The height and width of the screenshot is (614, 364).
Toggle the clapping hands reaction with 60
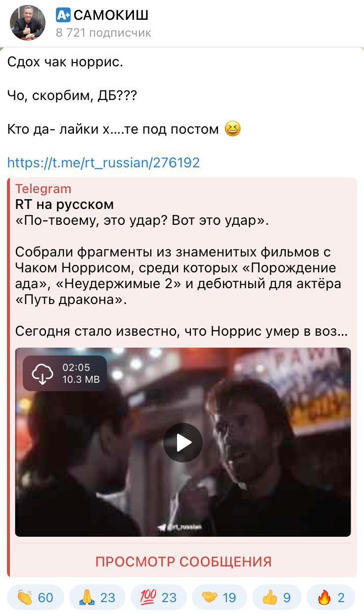pos(36,598)
